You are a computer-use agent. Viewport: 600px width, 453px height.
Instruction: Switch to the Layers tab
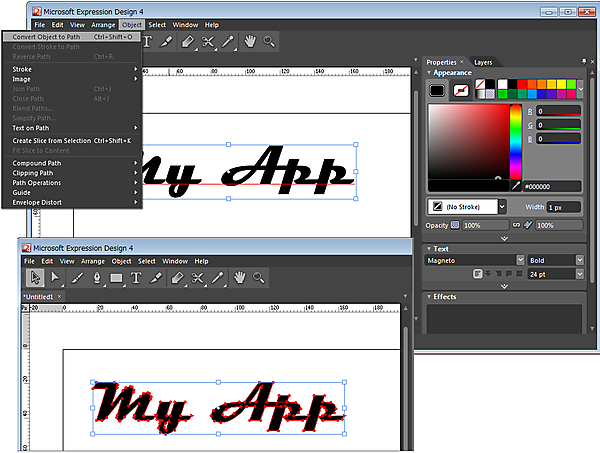pos(483,62)
